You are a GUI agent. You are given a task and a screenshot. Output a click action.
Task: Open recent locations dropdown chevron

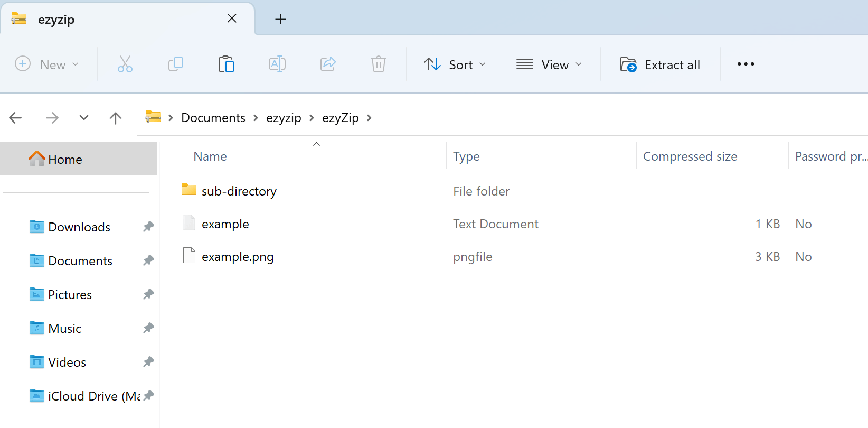84,118
